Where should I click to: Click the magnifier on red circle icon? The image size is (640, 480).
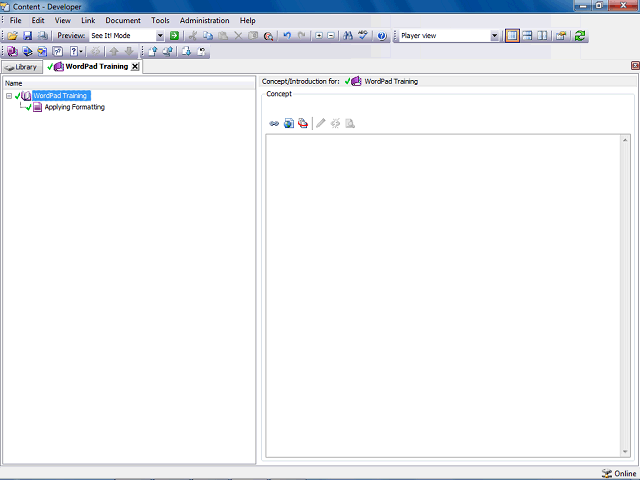click(268, 36)
